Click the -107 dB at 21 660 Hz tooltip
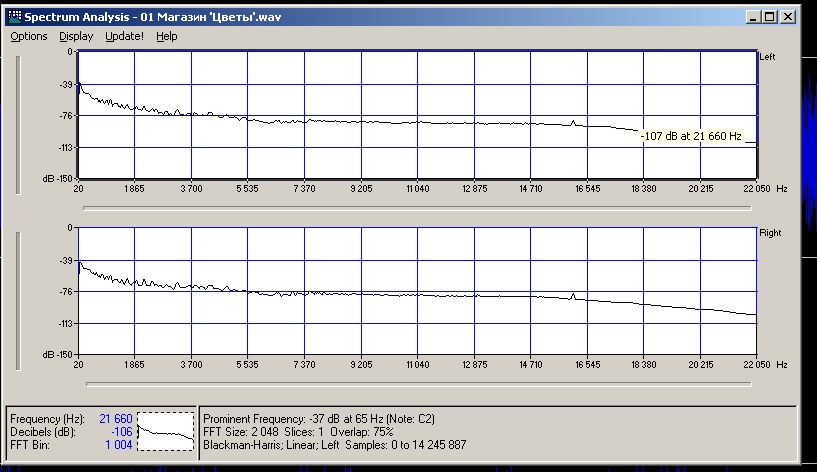Viewport: 817px width, 472px height. click(x=692, y=136)
